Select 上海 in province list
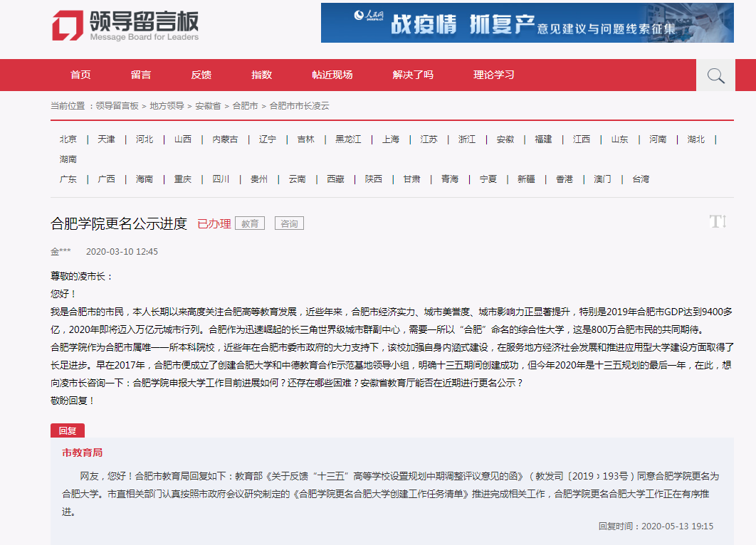The image size is (756, 545). coord(391,139)
